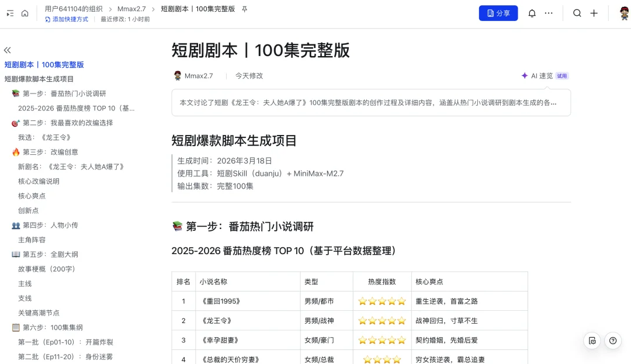Open the ... more options menu
Screen dimensions: 631x364
(547, 12)
